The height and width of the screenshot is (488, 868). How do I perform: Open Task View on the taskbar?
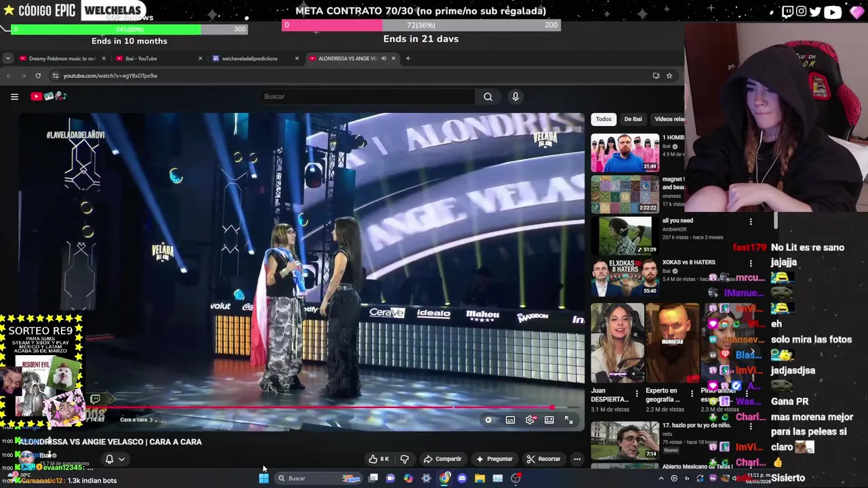tap(373, 479)
